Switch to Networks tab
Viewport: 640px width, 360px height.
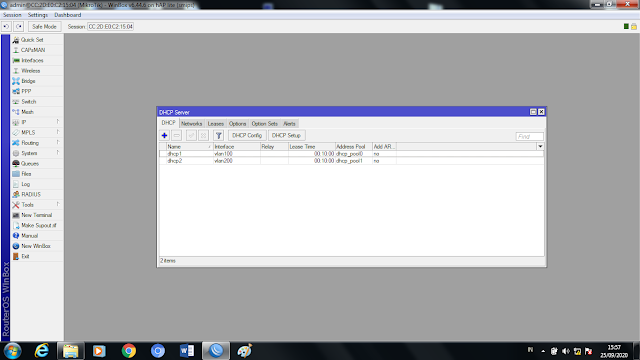pyautogui.click(x=191, y=124)
